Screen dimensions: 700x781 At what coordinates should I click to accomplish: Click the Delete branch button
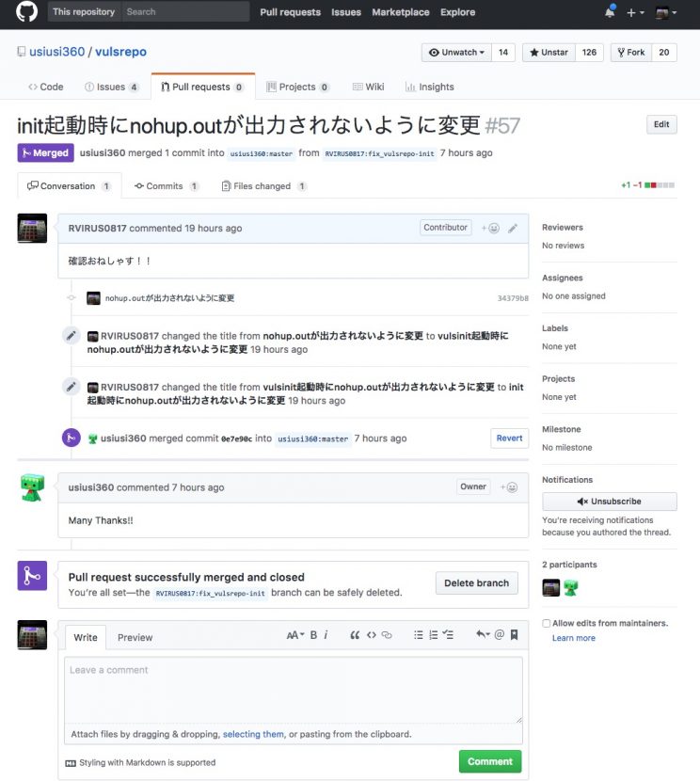click(x=476, y=583)
